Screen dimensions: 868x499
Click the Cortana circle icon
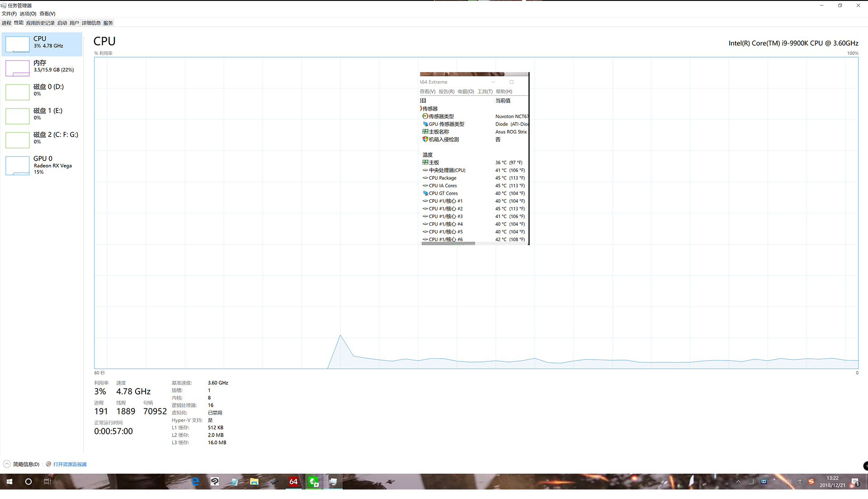[x=28, y=482]
